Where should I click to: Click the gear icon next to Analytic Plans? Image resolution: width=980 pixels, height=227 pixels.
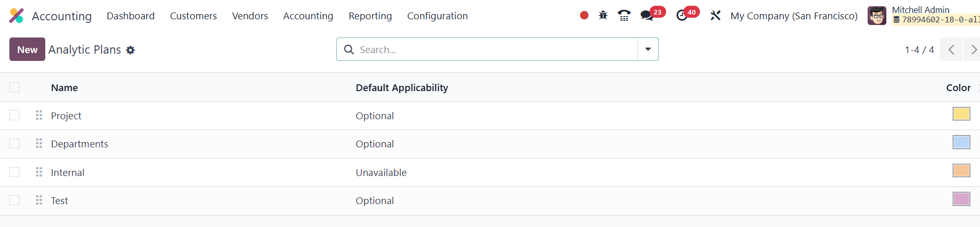[x=131, y=50]
